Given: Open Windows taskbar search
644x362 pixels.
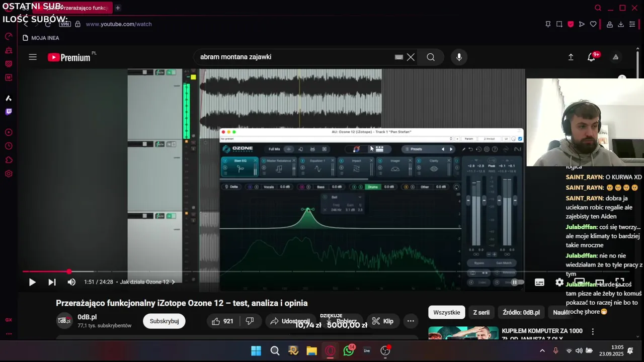Looking at the screenshot, I should [275, 351].
